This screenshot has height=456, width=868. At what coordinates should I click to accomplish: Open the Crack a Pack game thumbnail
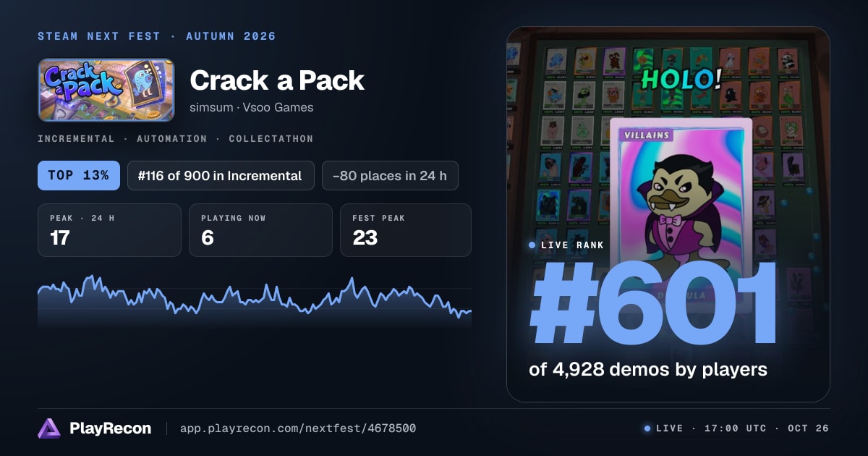[x=106, y=90]
